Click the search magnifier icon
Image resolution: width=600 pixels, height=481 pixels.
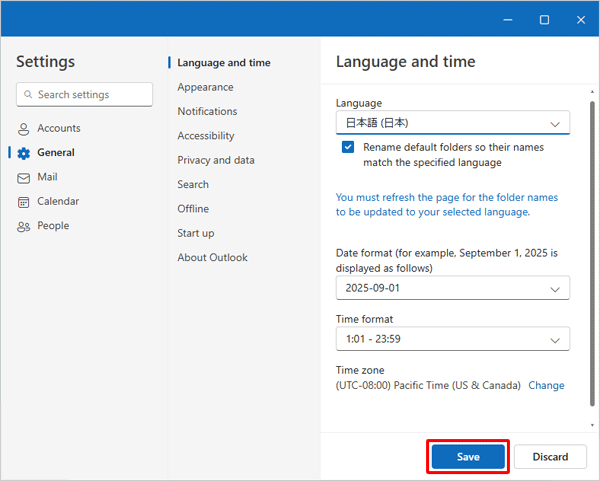tap(28, 94)
